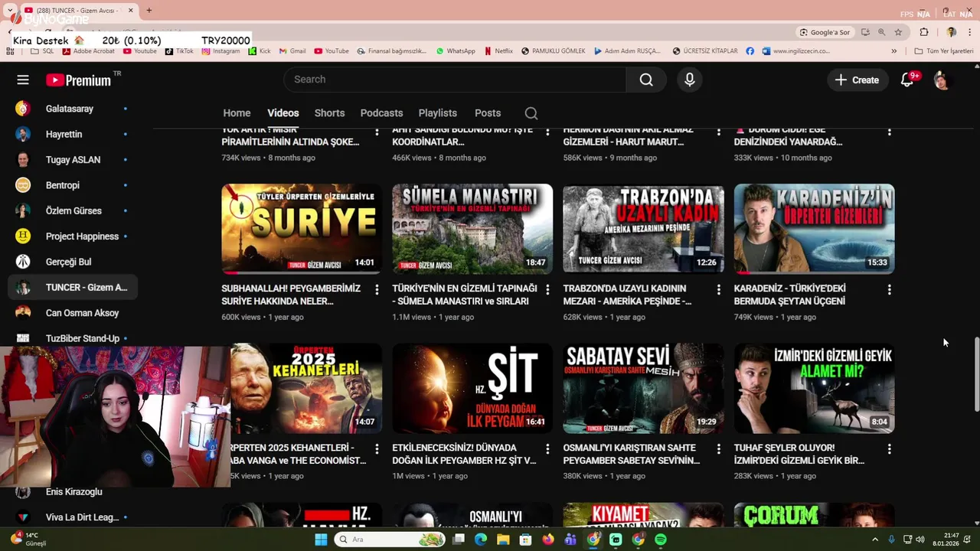Expand Chrome tab search chevron

9,11
